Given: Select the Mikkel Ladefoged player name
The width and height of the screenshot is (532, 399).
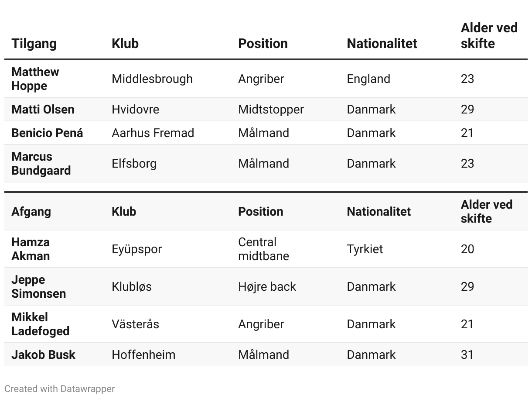Looking at the screenshot, I should pyautogui.click(x=41, y=324).
